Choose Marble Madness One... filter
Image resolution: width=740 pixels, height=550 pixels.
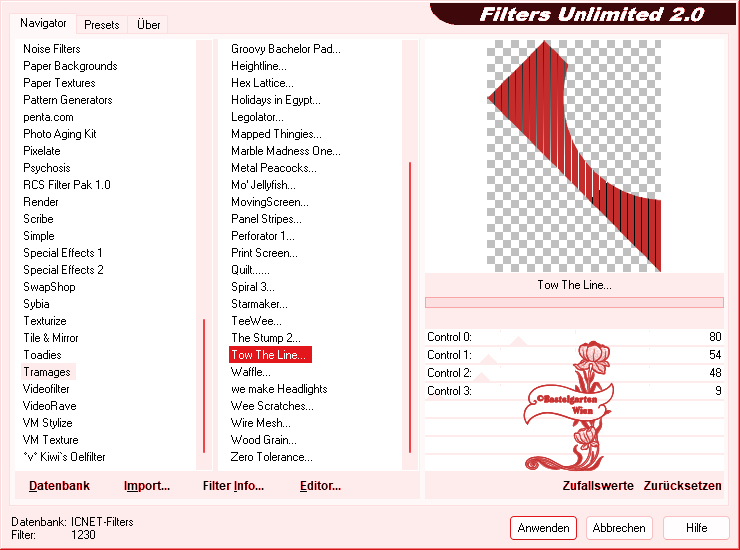tap(286, 151)
